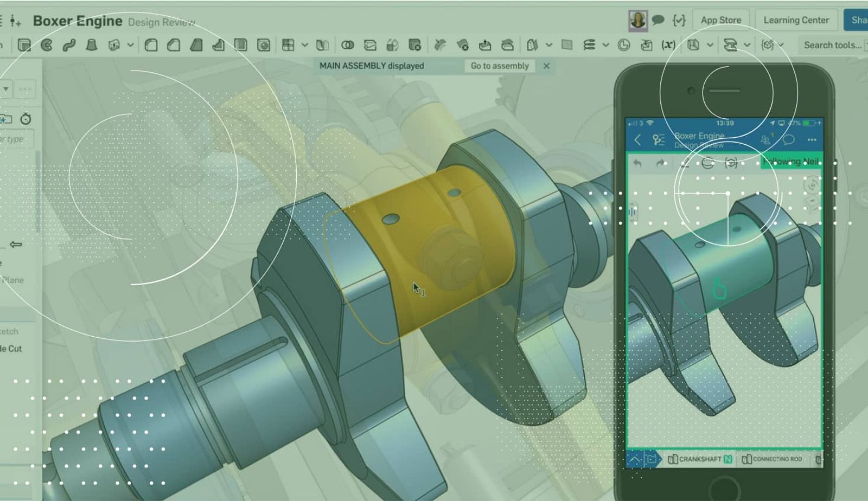Click the Boolean tool icon

pos(347,45)
